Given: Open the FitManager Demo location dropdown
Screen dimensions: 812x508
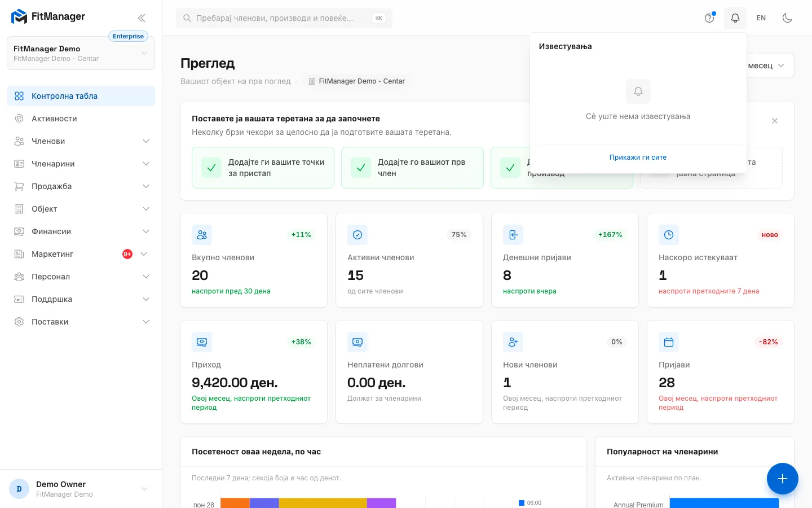Looking at the screenshot, I should (81, 53).
